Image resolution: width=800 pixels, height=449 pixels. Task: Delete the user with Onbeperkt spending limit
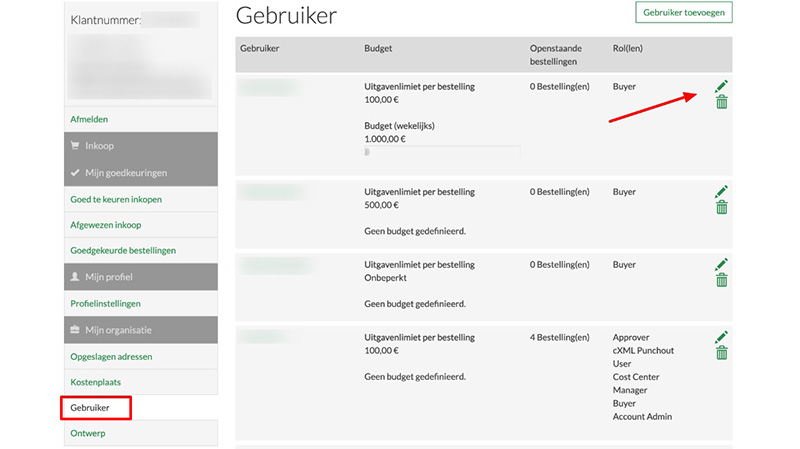click(x=721, y=280)
